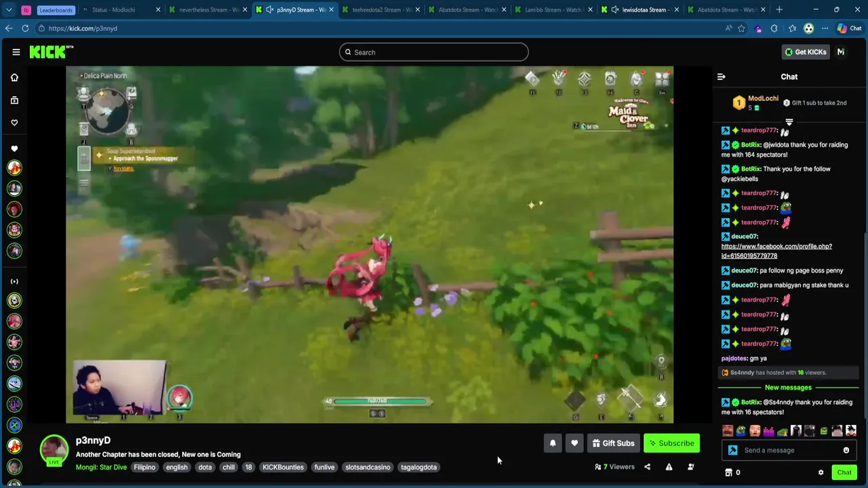Click the green Subscribe button
This screenshot has height=488, width=868.
671,443
